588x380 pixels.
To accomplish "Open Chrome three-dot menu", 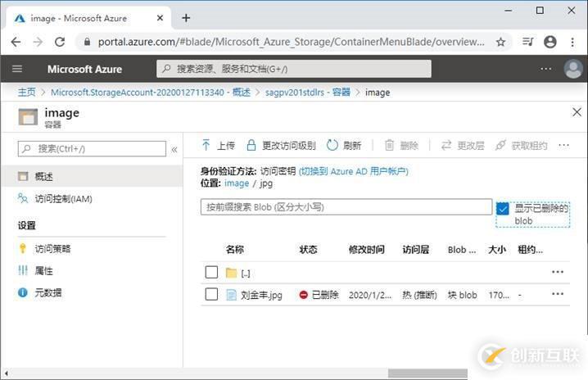I will click(x=572, y=42).
